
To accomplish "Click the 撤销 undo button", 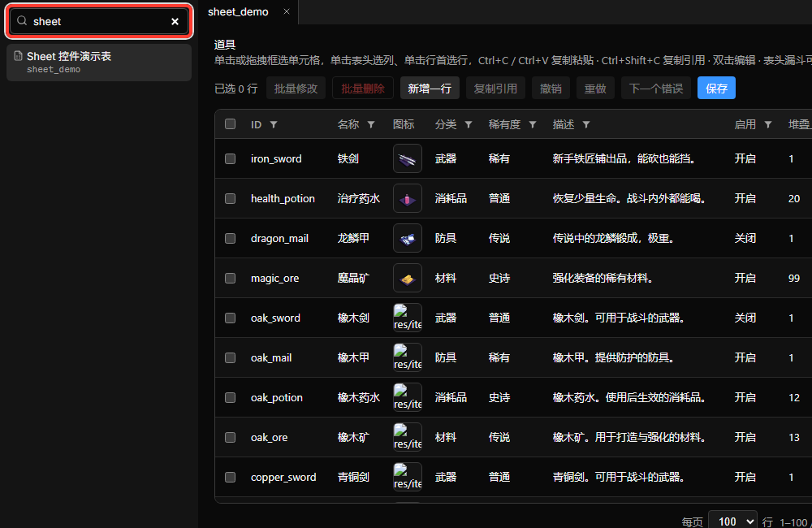I will pyautogui.click(x=551, y=88).
